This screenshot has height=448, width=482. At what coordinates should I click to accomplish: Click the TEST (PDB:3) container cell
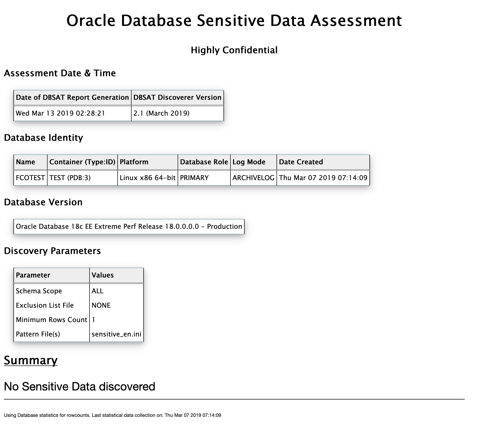click(70, 178)
